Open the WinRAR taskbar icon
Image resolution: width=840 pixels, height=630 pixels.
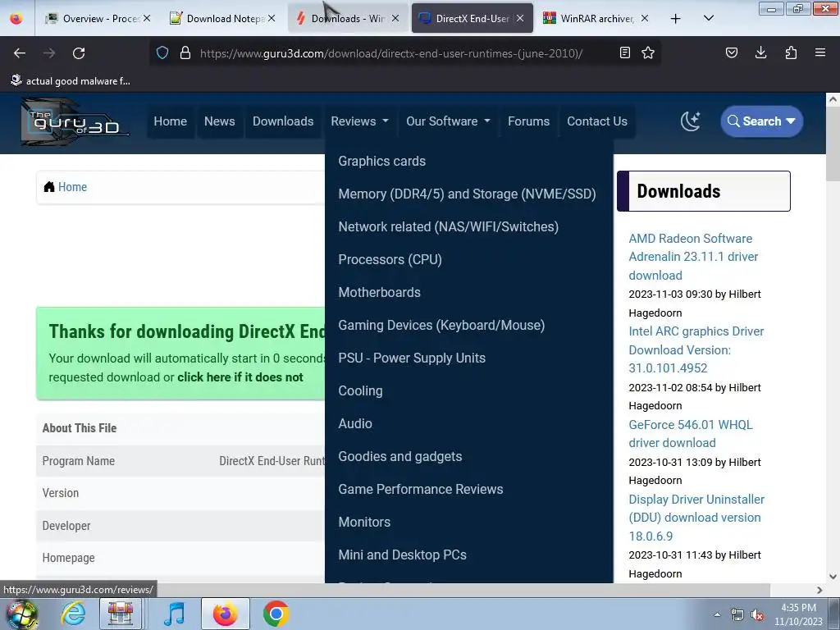coord(121,614)
